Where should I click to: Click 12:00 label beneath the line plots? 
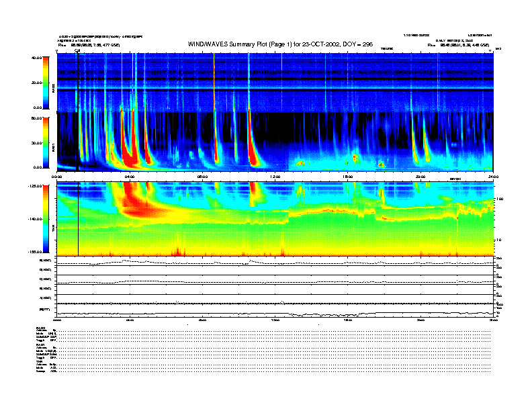click(275, 320)
